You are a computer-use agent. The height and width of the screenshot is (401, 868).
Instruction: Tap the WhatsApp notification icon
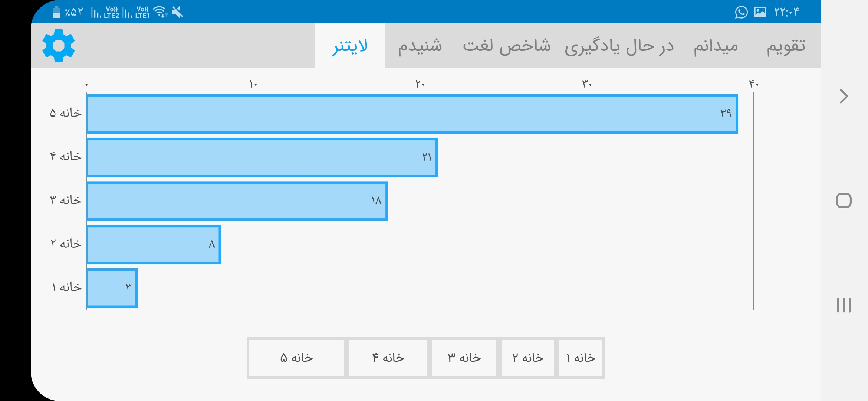coord(741,12)
